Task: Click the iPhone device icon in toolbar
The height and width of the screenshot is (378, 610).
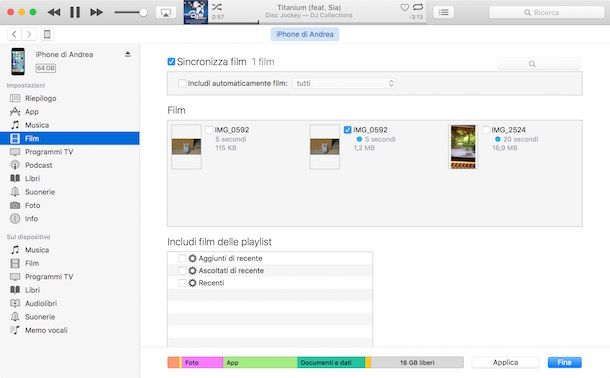Action: point(47,34)
